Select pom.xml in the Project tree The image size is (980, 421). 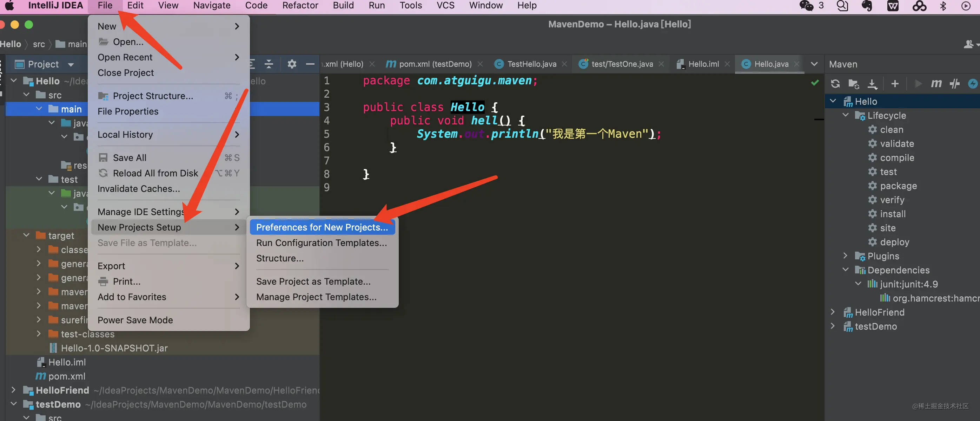click(x=67, y=376)
